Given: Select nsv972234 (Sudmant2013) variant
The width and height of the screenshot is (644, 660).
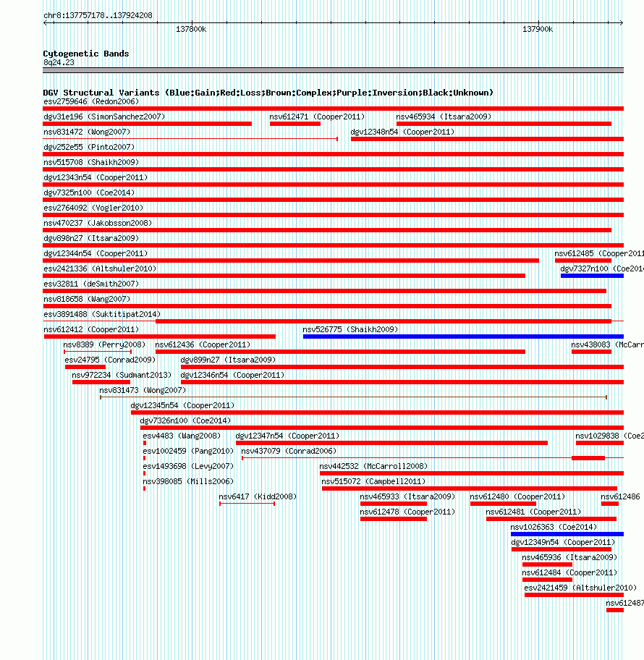Looking at the screenshot, I should point(122,374).
